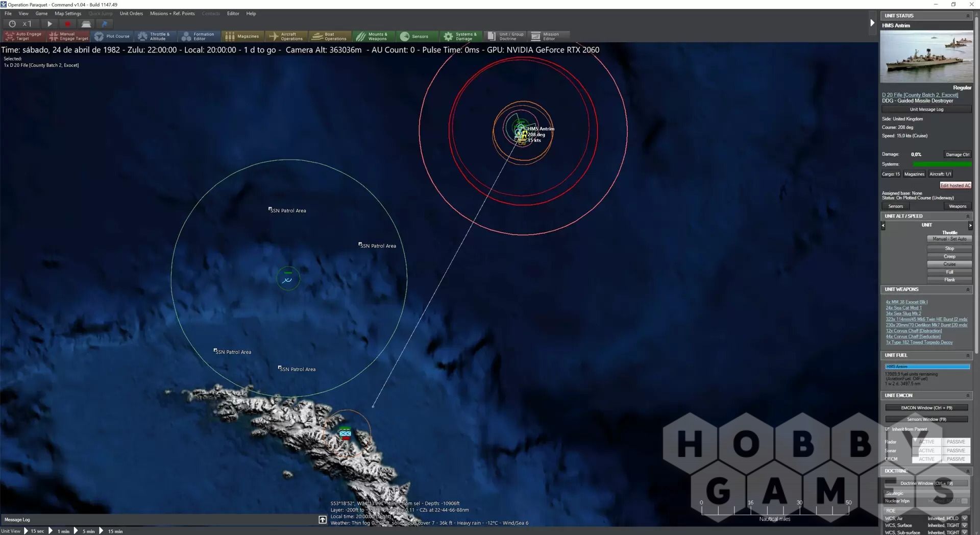Collapse the DOCTRINE section
Viewport: 980px width, 535px height.
(968, 471)
